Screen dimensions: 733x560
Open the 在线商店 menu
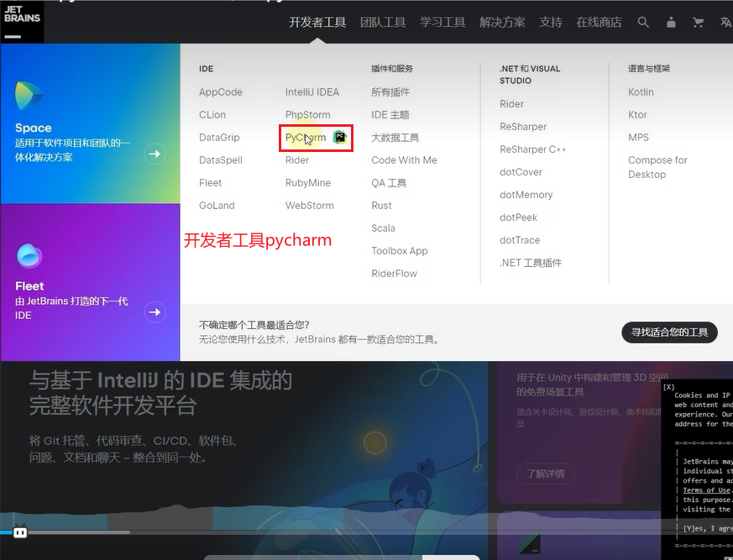pos(599,22)
